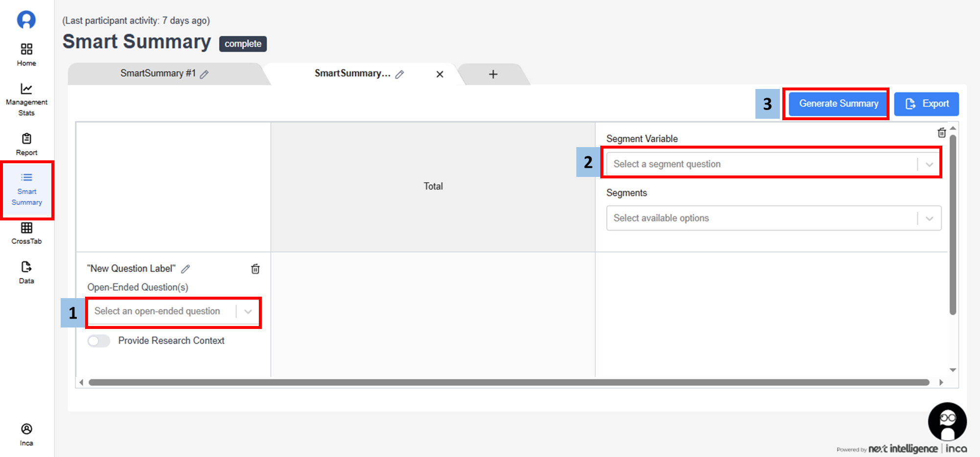Open the Data section
Viewport: 980px width, 457px height.
26,272
